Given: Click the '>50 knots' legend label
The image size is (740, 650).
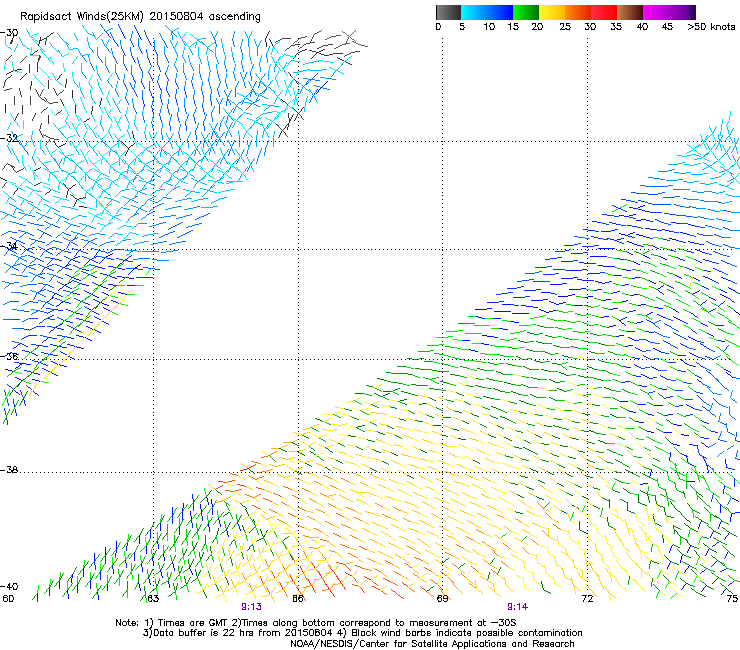Looking at the screenshot, I should (x=711, y=27).
